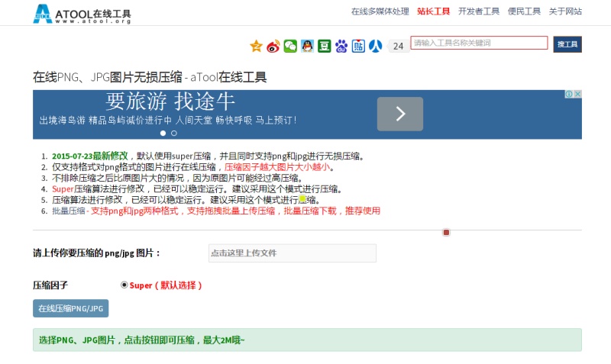Click the green notice about 最大2M

point(307,340)
